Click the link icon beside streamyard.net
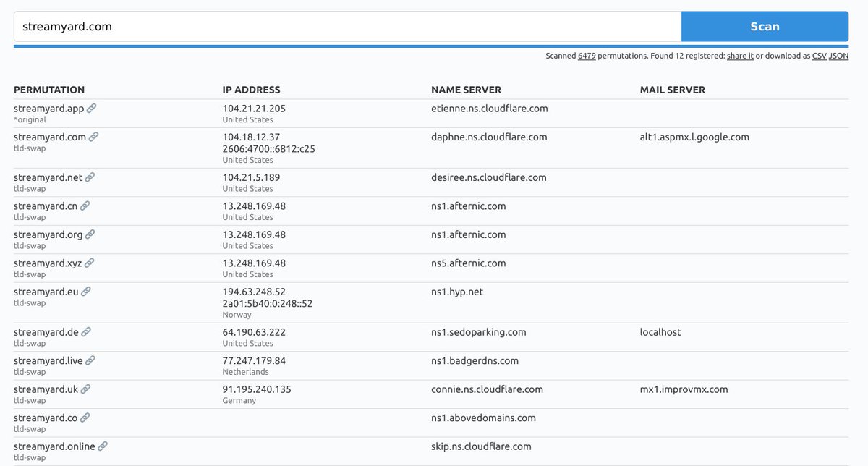This screenshot has height=466, width=868. point(90,177)
